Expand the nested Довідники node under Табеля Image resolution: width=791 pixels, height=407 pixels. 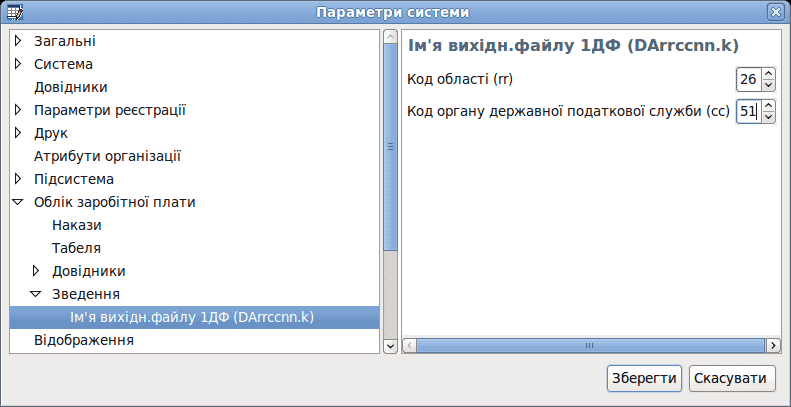(36, 271)
